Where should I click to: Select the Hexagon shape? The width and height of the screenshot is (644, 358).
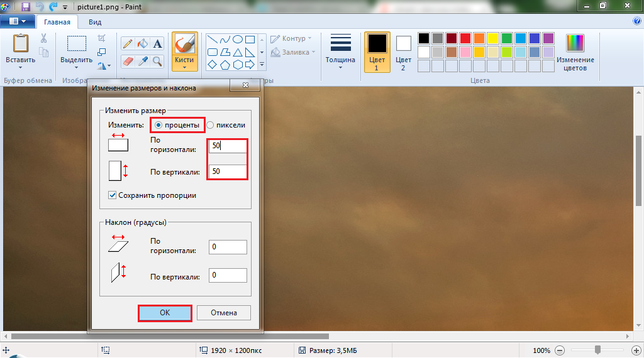pyautogui.click(x=237, y=65)
